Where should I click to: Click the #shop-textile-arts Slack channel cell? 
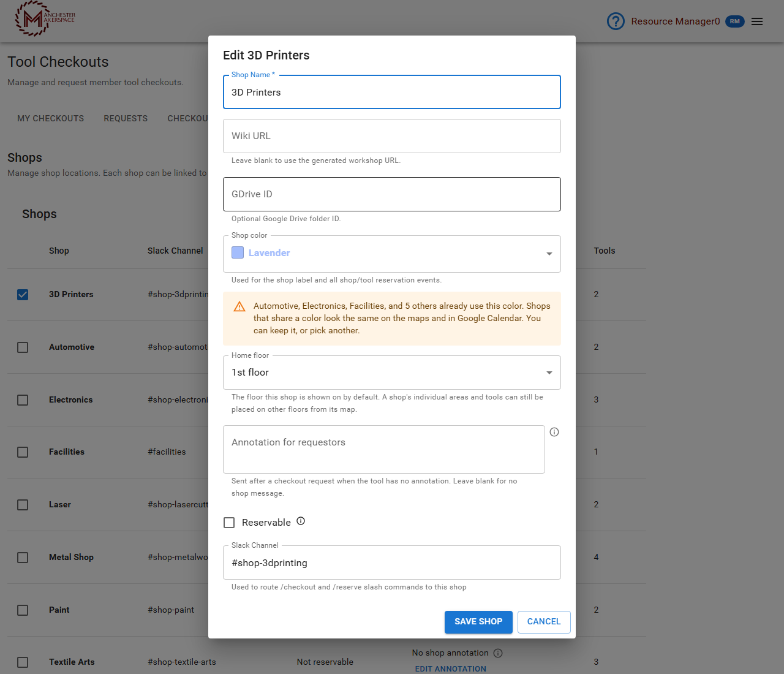pyautogui.click(x=182, y=662)
